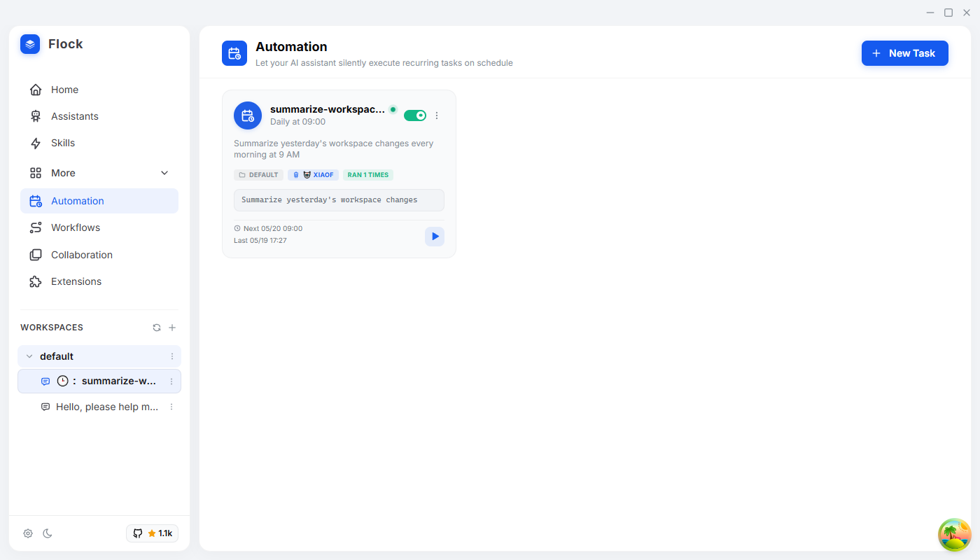The image size is (980, 560).
Task: Open options for 'Hello, please help m...' chat
Action: point(171,407)
